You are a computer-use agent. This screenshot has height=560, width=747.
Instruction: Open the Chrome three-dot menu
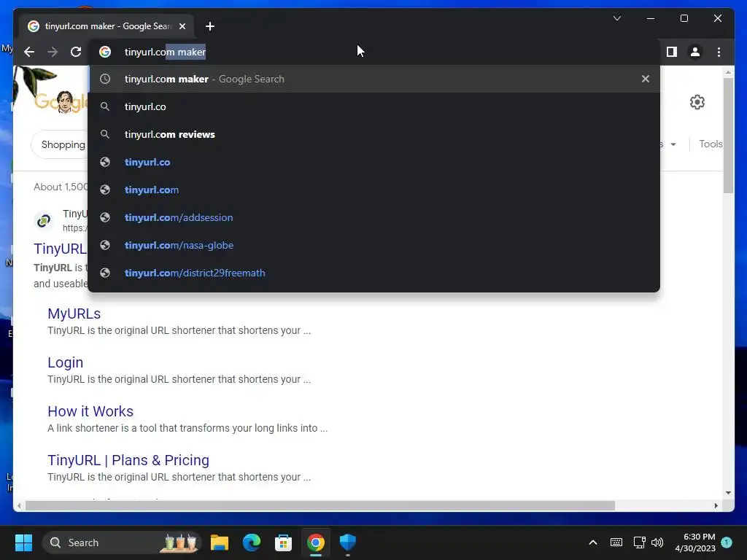point(719,52)
